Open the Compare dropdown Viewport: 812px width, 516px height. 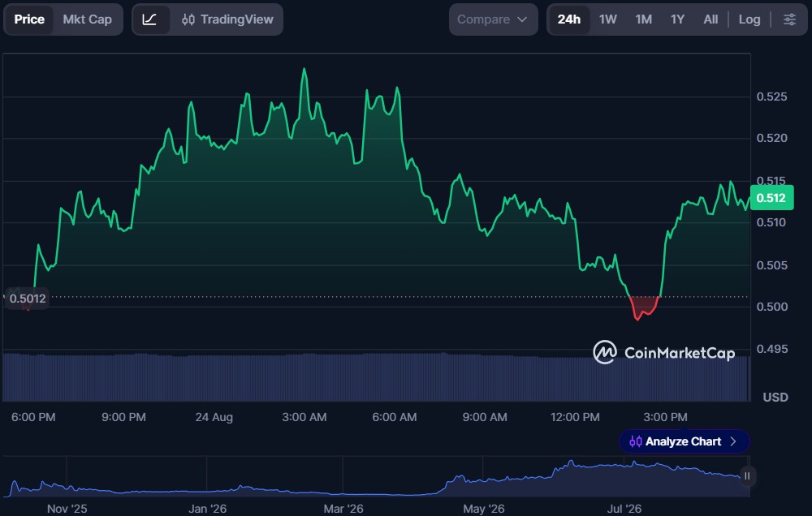[x=493, y=19]
